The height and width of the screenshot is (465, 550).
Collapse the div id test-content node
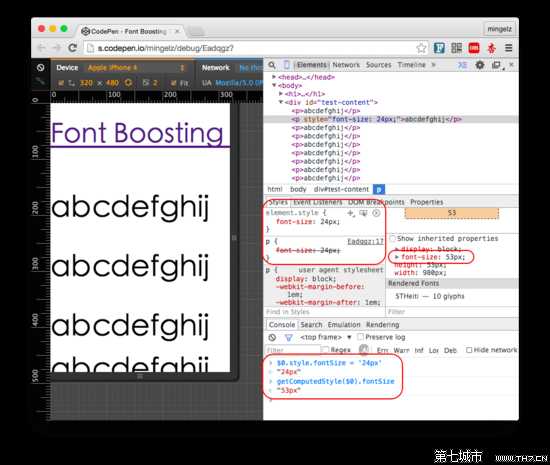pos(281,102)
